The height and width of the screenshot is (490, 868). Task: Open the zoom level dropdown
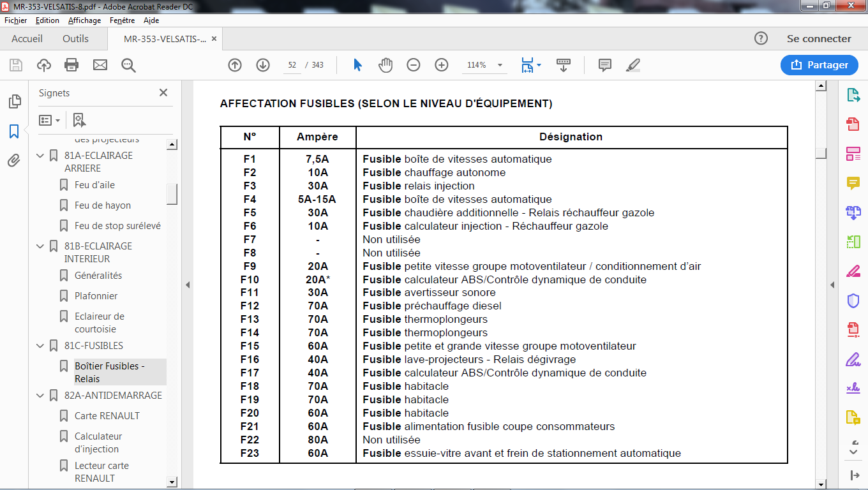500,65
